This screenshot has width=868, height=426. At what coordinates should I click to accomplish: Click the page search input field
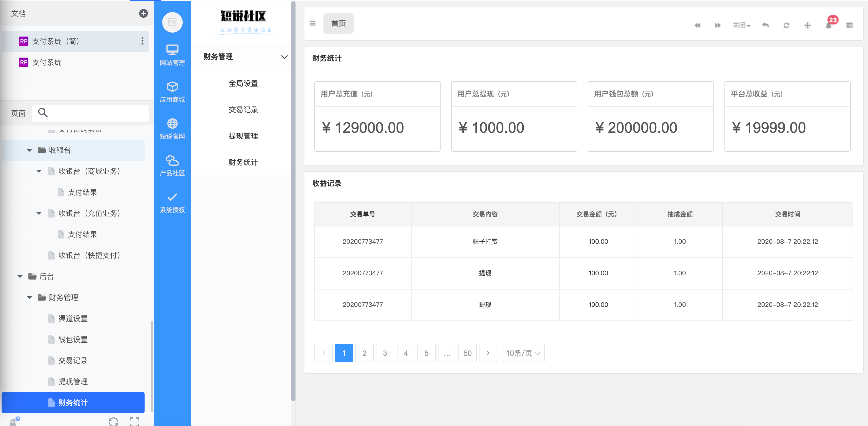(90, 113)
